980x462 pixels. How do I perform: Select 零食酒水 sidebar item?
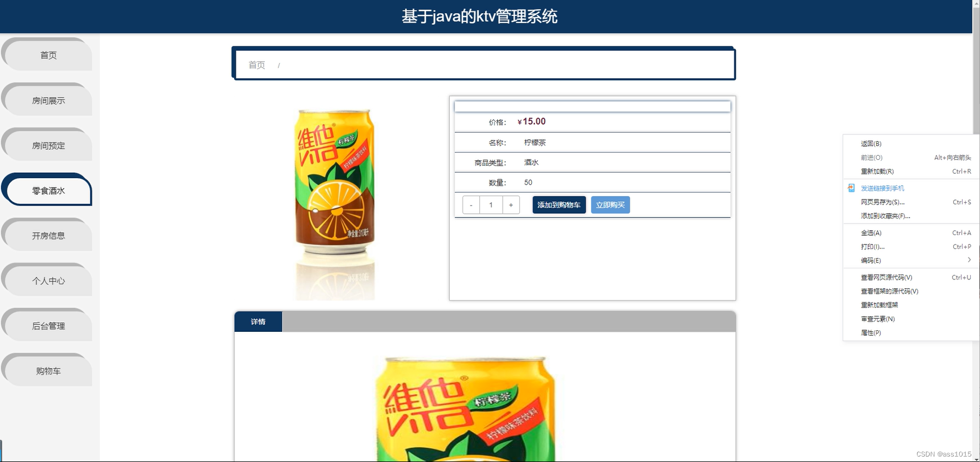tap(48, 190)
